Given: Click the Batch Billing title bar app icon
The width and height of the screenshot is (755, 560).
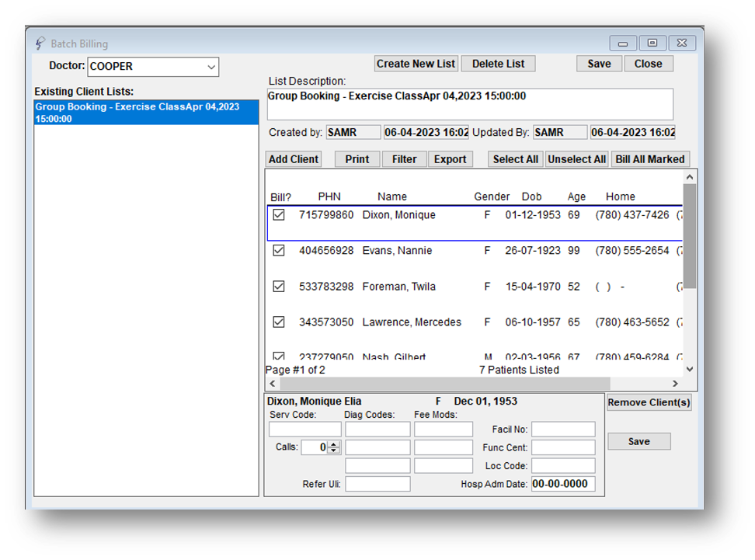Looking at the screenshot, I should pos(40,43).
